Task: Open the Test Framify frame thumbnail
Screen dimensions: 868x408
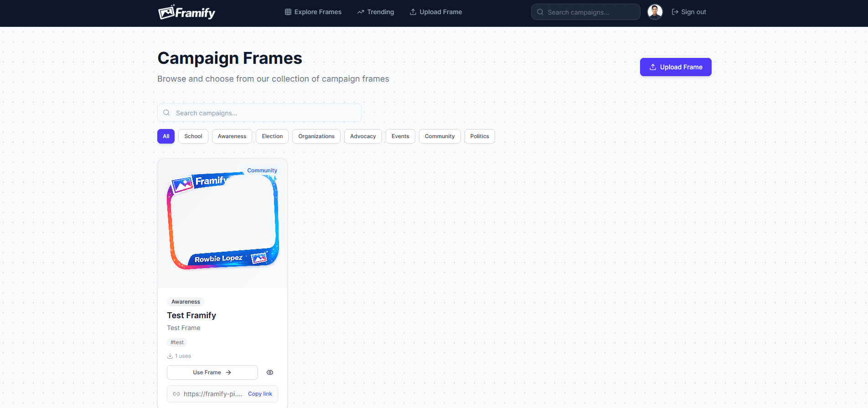Action: click(x=222, y=223)
